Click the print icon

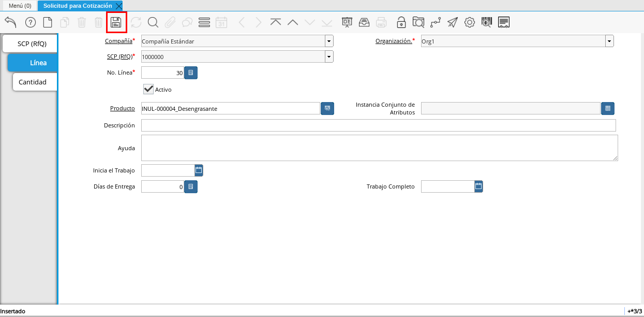tap(381, 22)
